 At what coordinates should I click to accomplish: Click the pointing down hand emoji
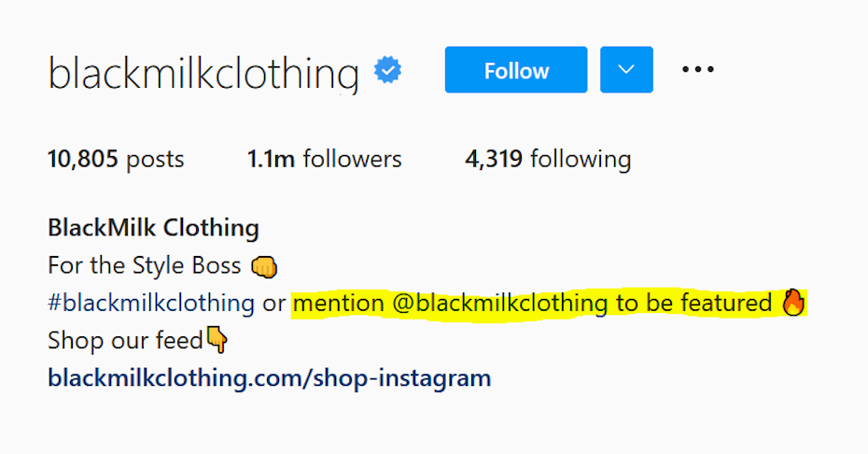pos(217,339)
